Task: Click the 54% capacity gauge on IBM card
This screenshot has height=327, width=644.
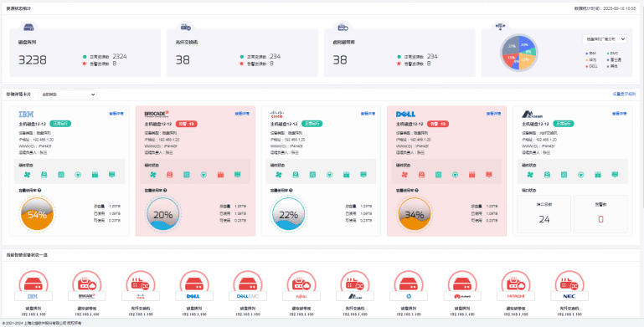Action: pos(37,214)
